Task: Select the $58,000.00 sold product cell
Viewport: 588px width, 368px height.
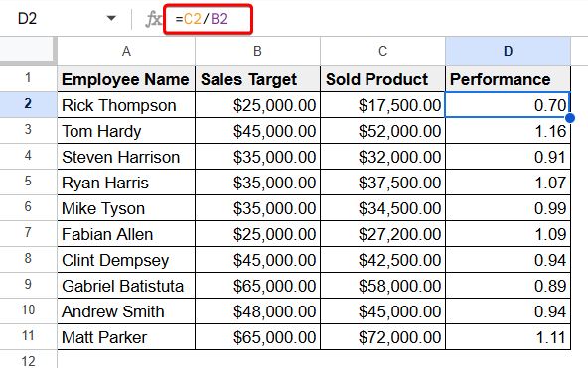Action: coord(382,286)
